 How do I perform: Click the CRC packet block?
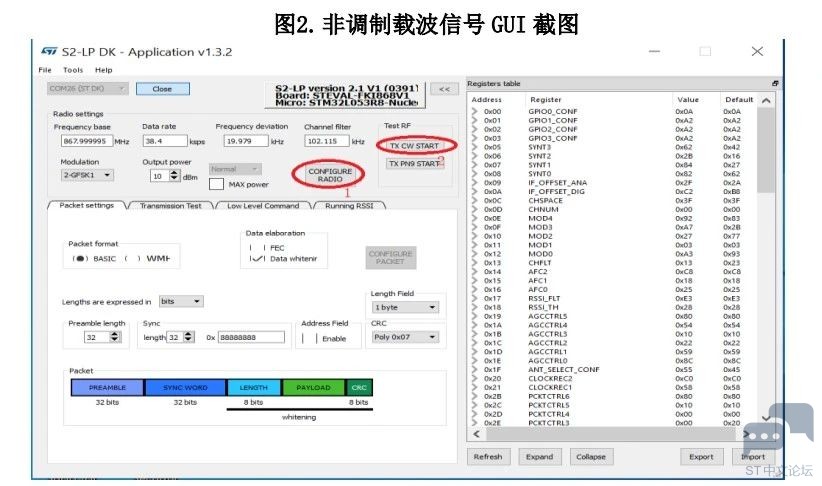tap(359, 388)
